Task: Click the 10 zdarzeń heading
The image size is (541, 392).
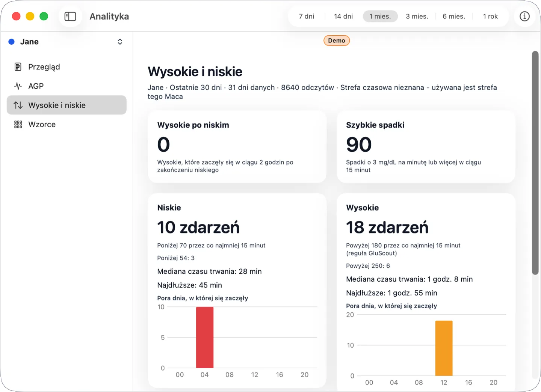Action: click(x=198, y=227)
